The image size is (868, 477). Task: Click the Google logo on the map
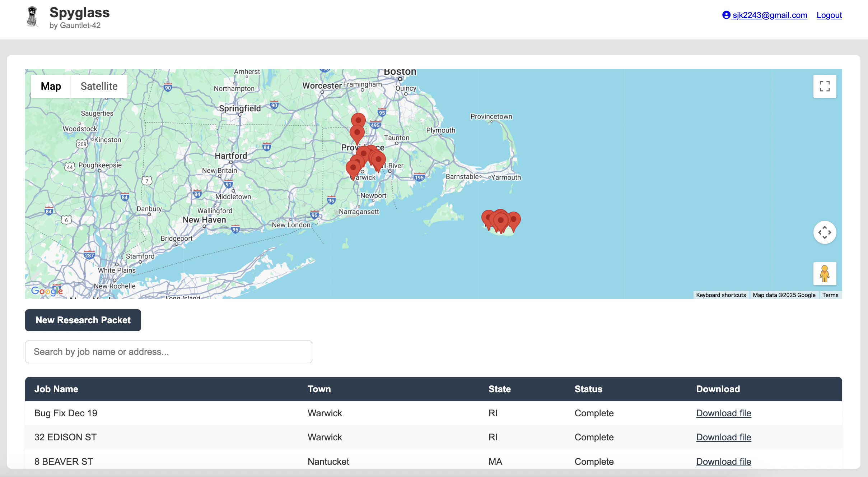tap(46, 291)
